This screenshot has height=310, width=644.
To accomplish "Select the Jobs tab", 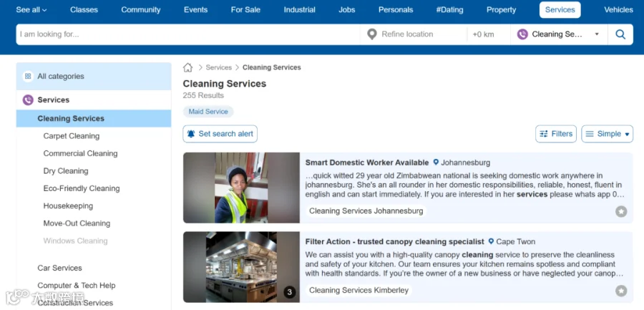I will 346,10.
